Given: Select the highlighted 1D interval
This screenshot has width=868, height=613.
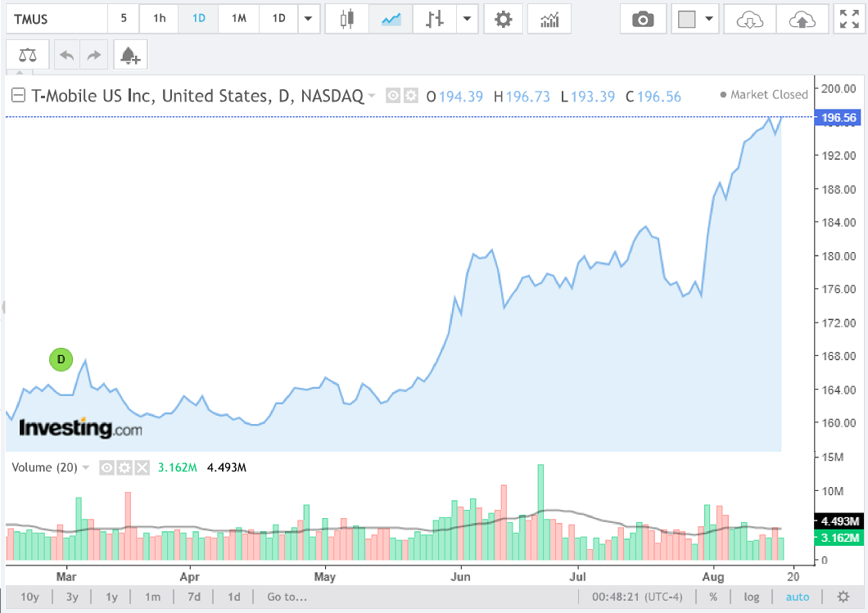Looking at the screenshot, I should click(199, 19).
